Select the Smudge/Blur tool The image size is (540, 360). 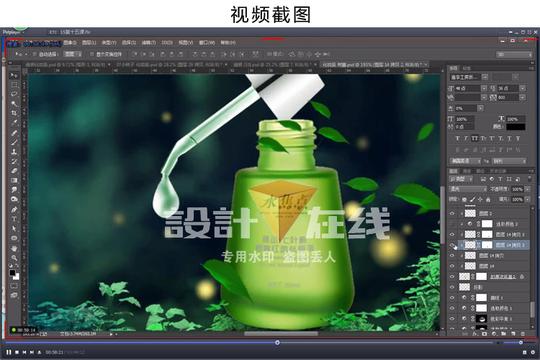coord(14,190)
